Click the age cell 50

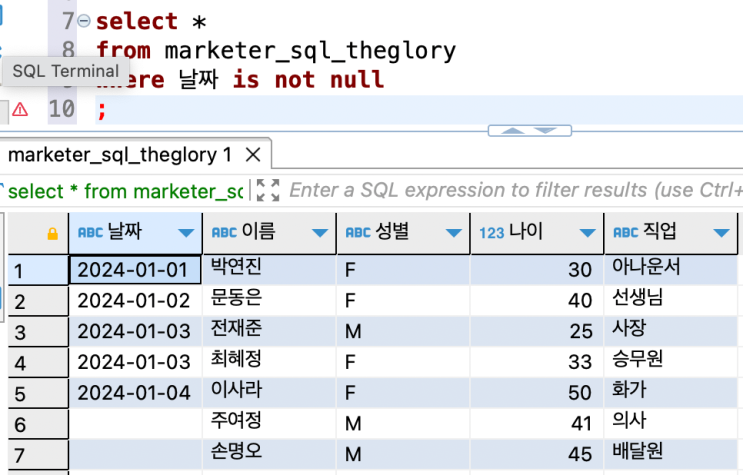pyautogui.click(x=537, y=393)
